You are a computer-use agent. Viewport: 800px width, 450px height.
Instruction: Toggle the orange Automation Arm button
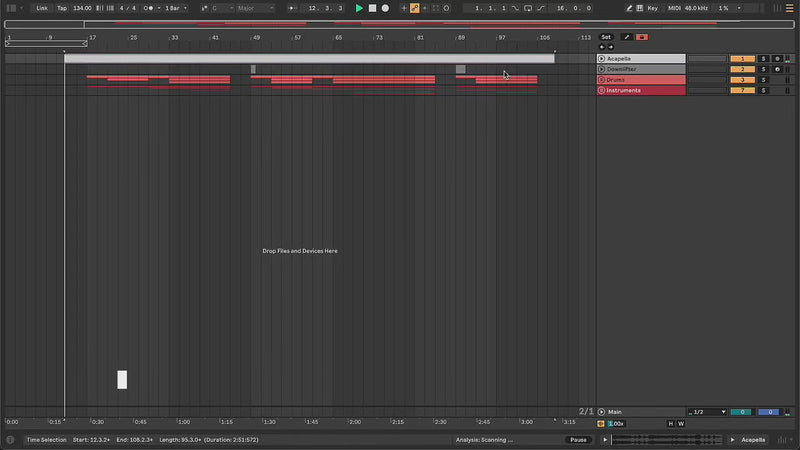point(415,8)
